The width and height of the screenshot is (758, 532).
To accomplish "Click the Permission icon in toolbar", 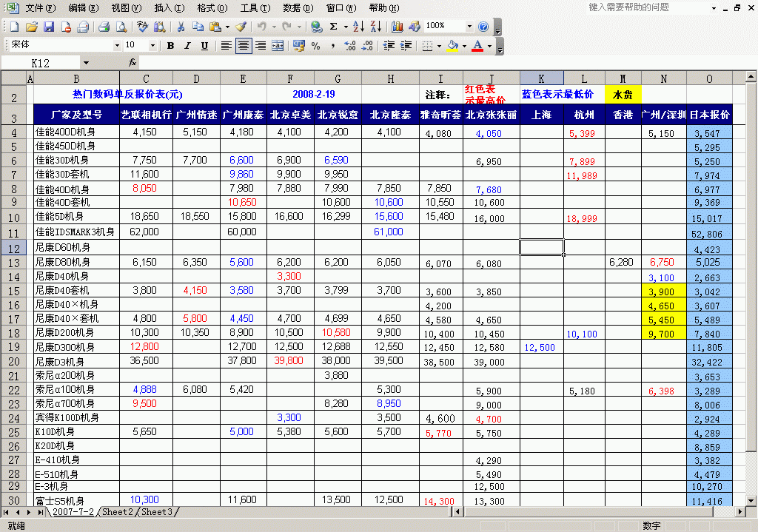I will (x=66, y=27).
